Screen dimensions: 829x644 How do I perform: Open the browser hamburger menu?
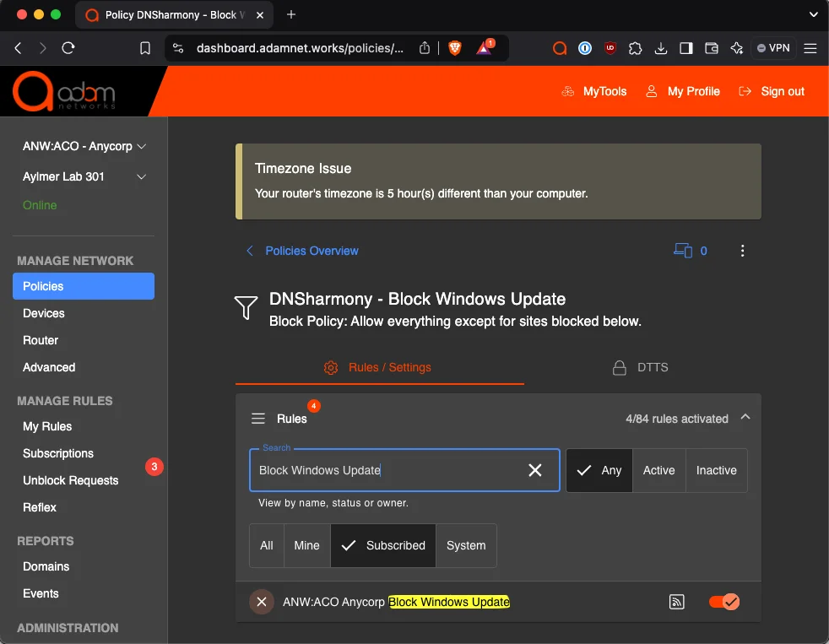(x=810, y=48)
